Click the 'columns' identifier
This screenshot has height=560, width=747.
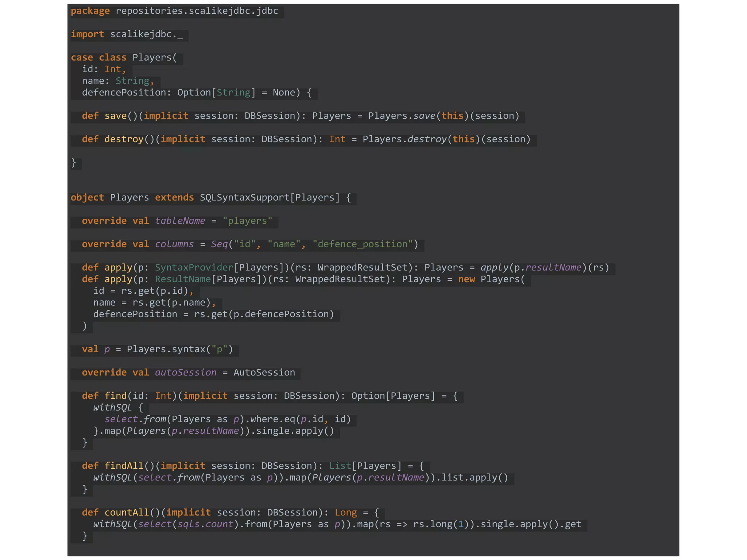click(x=174, y=244)
